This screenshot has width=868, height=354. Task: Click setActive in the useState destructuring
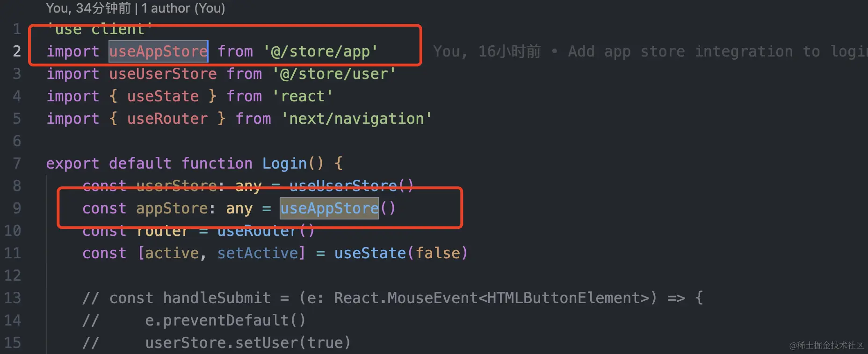pyautogui.click(x=257, y=253)
